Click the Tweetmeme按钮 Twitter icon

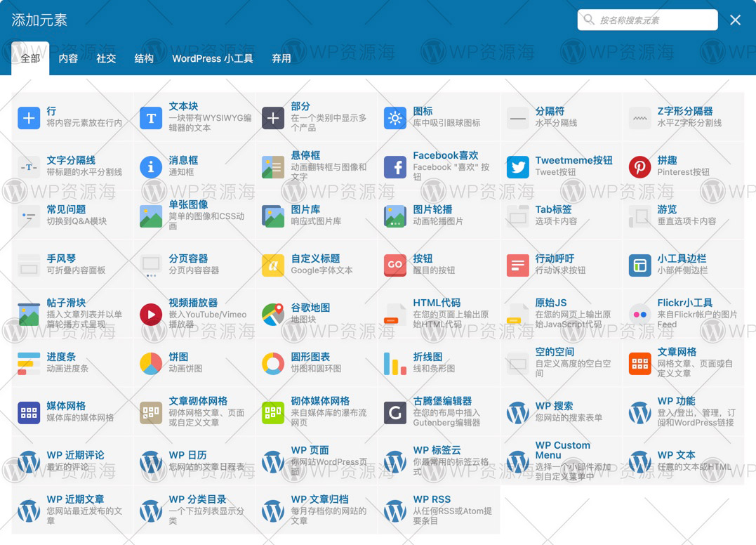tap(518, 167)
